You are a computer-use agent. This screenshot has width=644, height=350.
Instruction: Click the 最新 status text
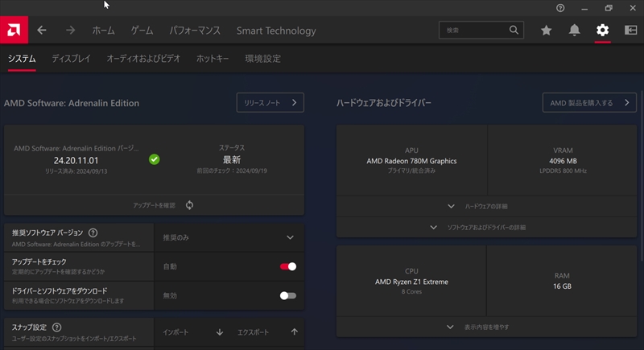point(232,159)
